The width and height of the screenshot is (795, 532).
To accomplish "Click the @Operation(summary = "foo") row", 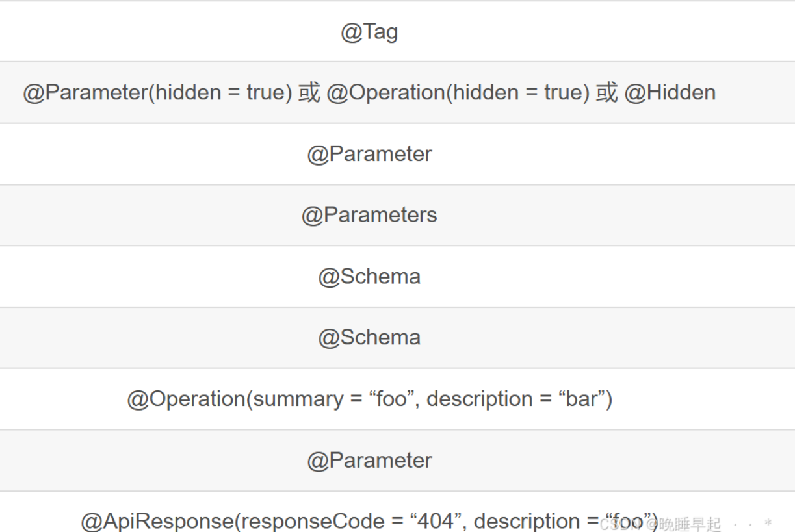I will tap(369, 399).
